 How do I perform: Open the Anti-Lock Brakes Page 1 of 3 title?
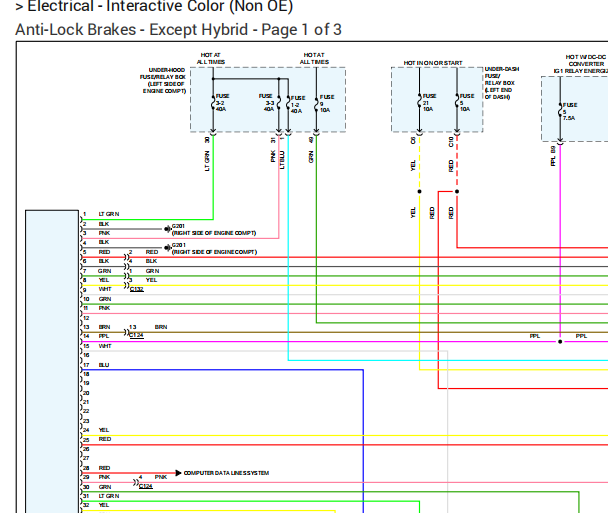pyautogui.click(x=178, y=30)
